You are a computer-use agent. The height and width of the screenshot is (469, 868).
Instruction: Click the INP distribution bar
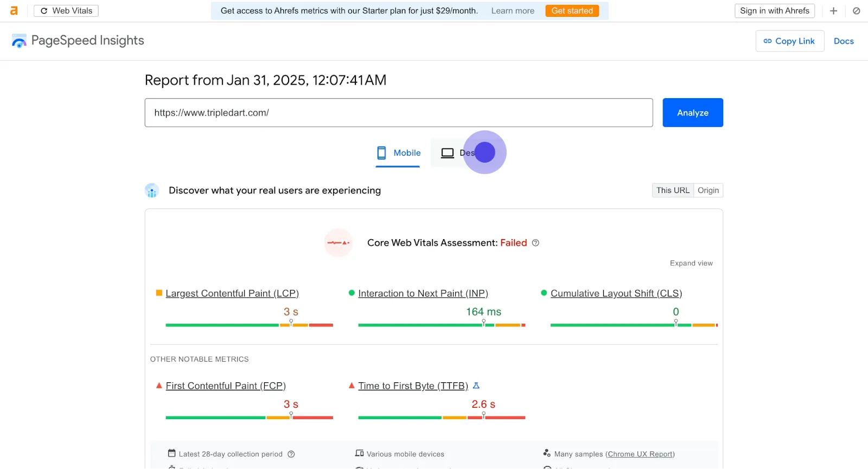click(442, 325)
